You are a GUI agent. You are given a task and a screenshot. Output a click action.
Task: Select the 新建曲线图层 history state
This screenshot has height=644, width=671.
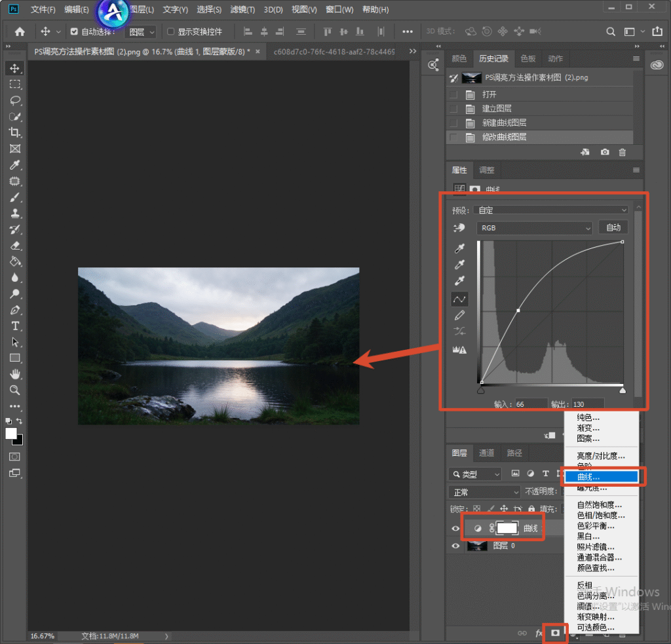(539, 123)
